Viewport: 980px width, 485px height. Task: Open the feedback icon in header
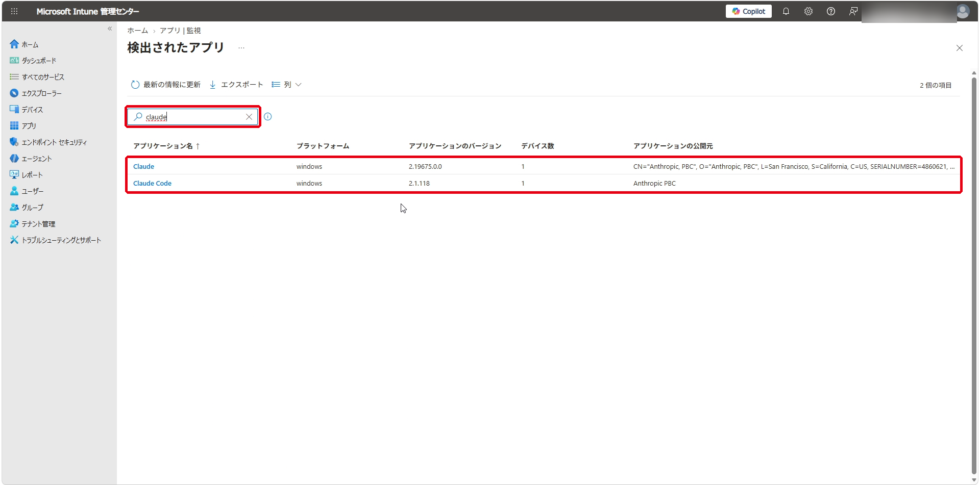(853, 11)
